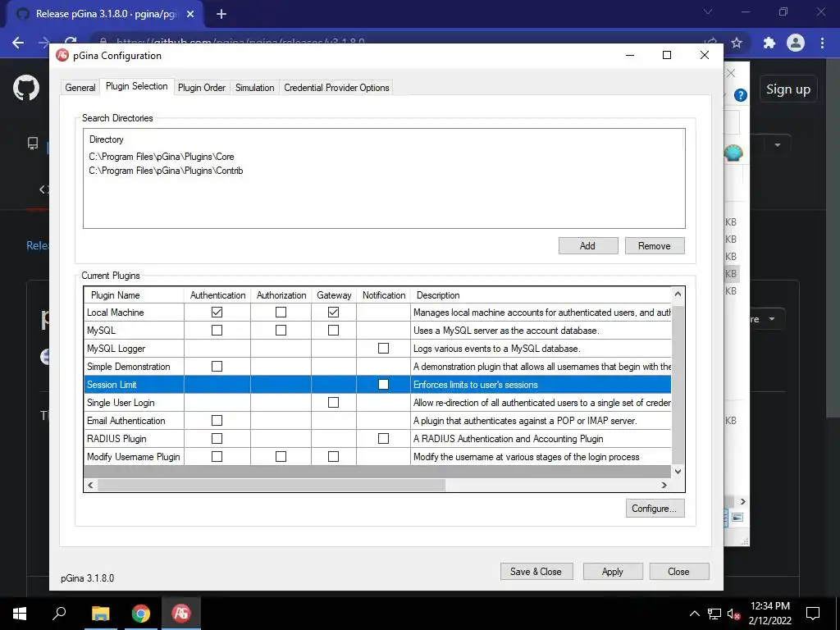
Task: Switch to the General tab
Action: pyautogui.click(x=80, y=88)
